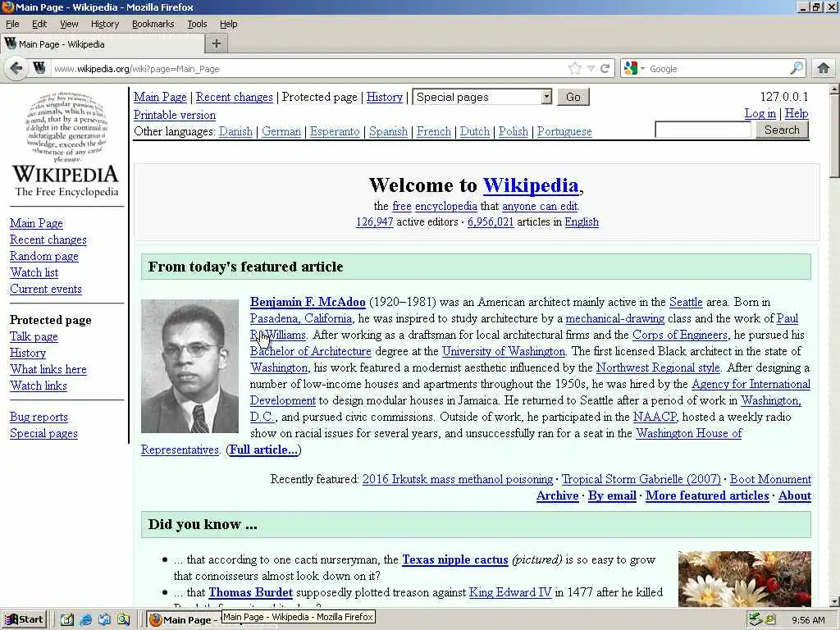Click the Go button
The height and width of the screenshot is (630, 840).
[573, 97]
